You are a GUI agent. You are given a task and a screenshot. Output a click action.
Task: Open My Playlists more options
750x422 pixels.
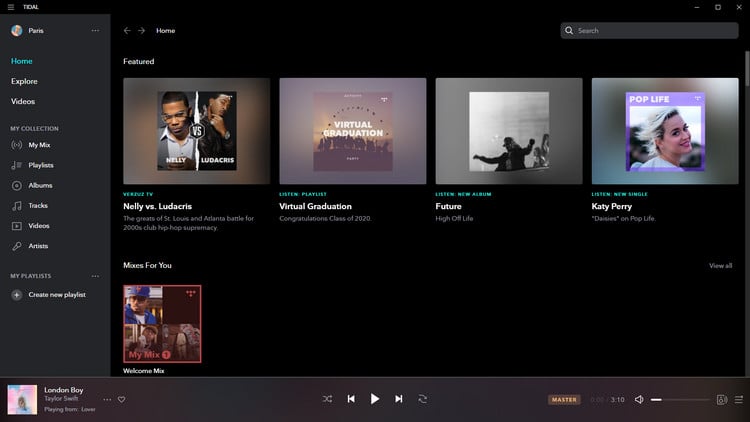coord(95,276)
